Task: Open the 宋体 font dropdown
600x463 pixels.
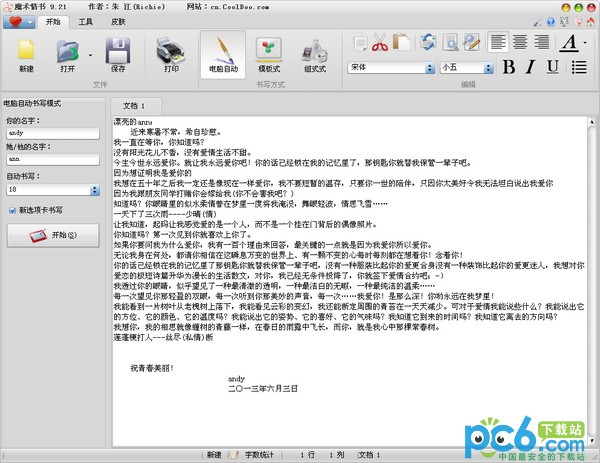Action: 392,67
